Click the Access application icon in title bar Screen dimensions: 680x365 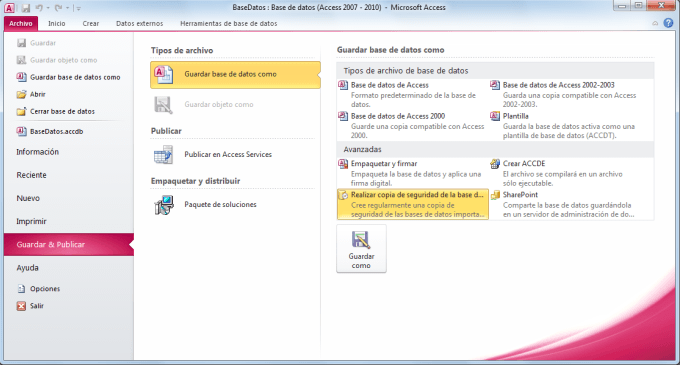click(9, 7)
